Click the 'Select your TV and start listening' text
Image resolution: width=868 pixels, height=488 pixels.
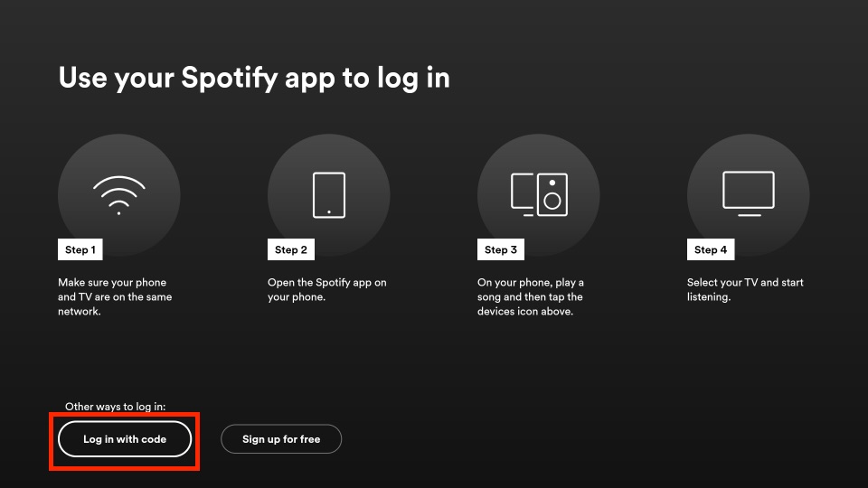(745, 289)
